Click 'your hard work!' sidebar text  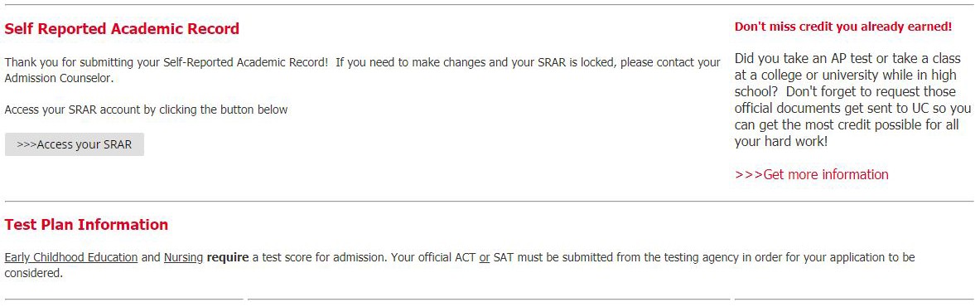click(x=780, y=142)
